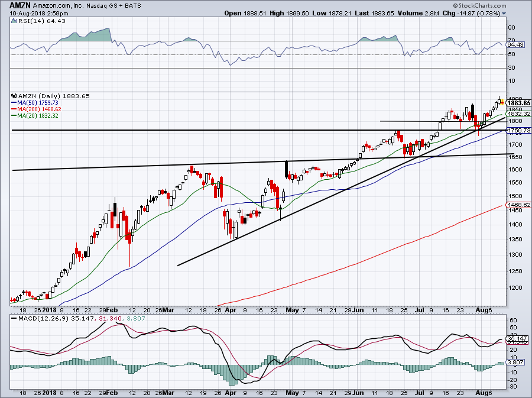
Task: Click the RSI area-chart icon
Action: [x=14, y=21]
